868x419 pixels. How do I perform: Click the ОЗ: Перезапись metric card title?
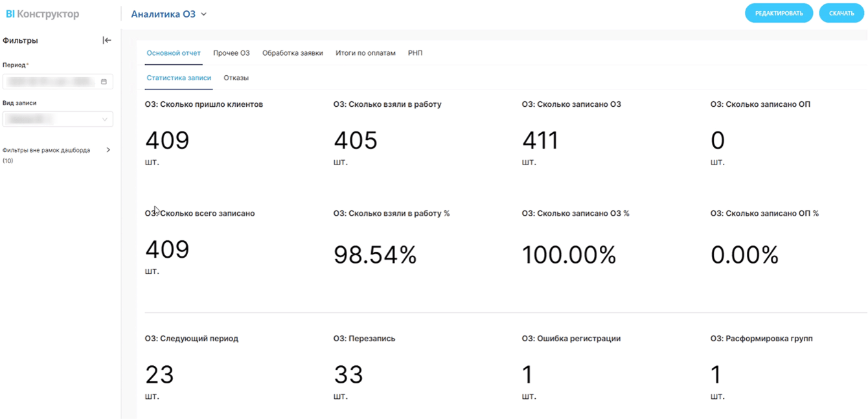click(x=364, y=338)
